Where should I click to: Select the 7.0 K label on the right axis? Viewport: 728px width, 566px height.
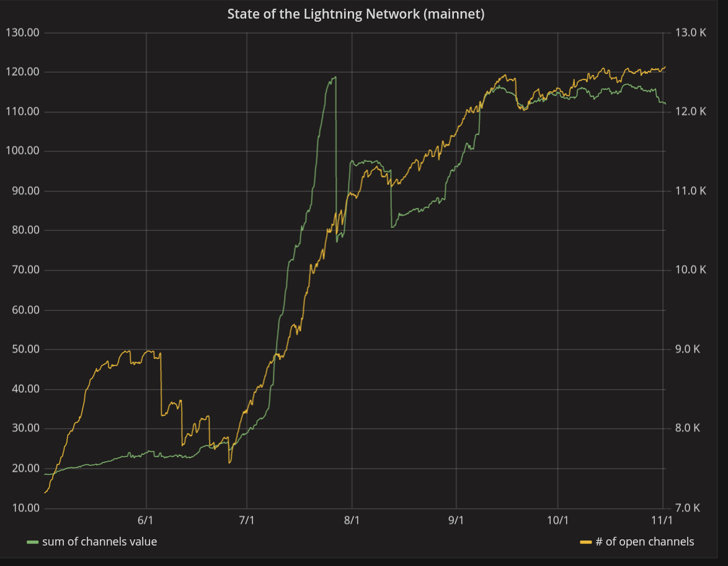coord(688,508)
